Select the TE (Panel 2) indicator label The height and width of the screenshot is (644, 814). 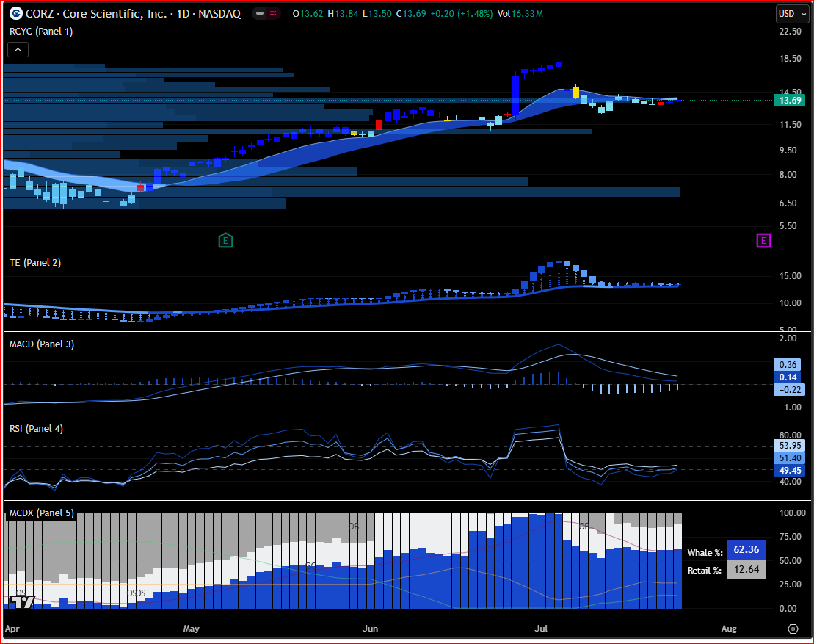pyautogui.click(x=35, y=263)
